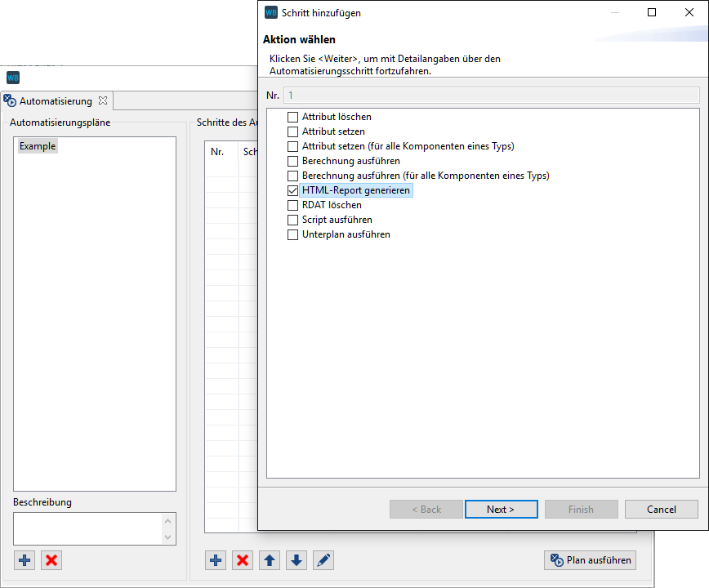Viewport: 709px width, 588px height.
Task: Close the Automatisierung tab via its X icon
Action: [x=103, y=101]
